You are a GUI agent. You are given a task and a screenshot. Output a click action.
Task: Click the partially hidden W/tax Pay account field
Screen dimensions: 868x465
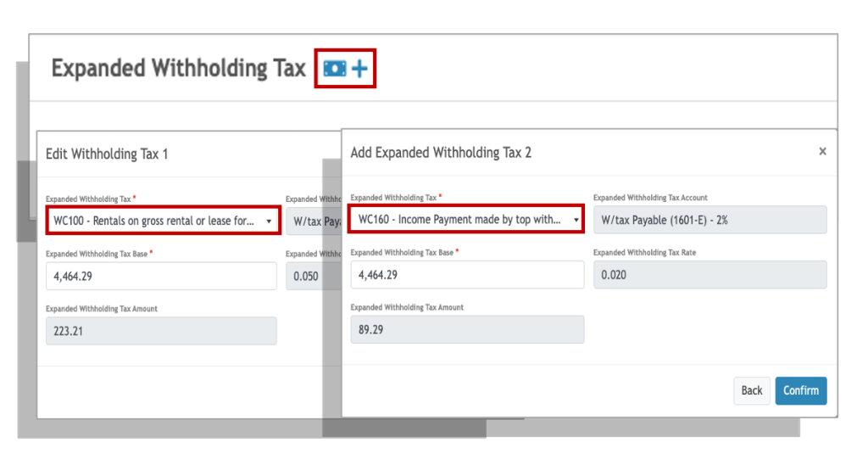click(x=314, y=221)
